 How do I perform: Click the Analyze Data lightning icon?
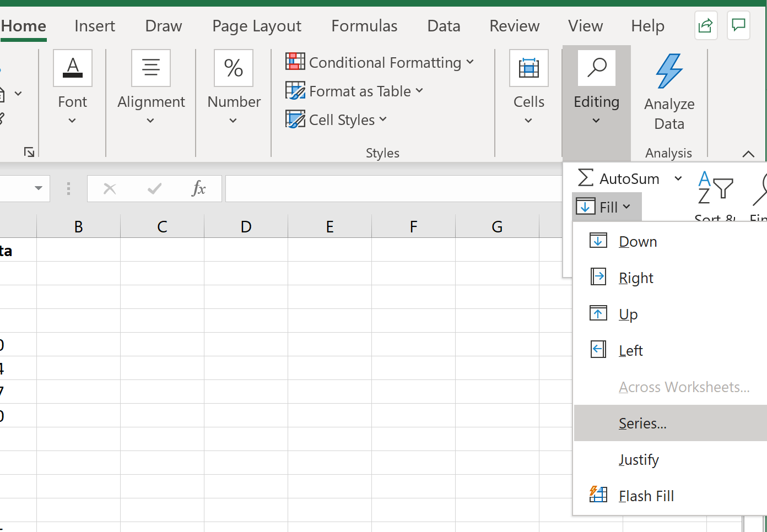tap(669, 71)
